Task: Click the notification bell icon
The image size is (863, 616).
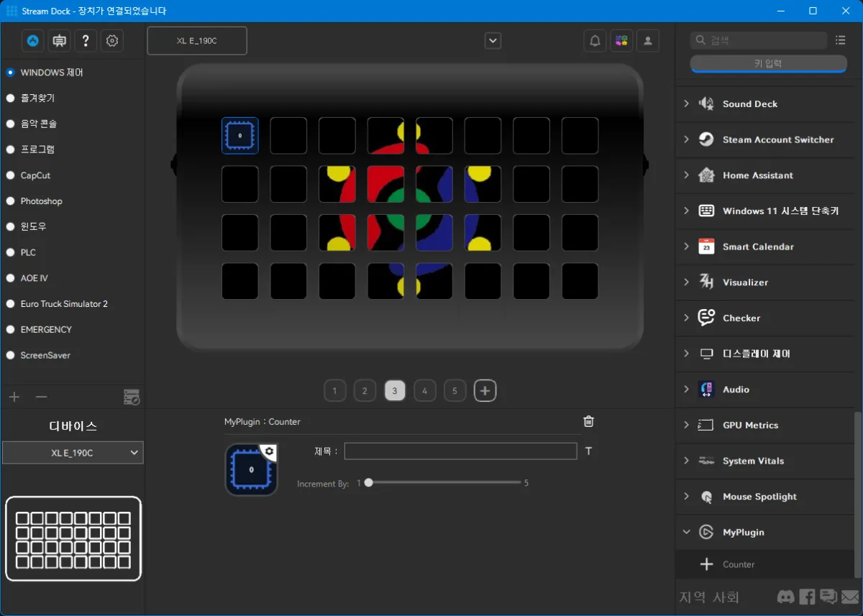Action: tap(595, 41)
